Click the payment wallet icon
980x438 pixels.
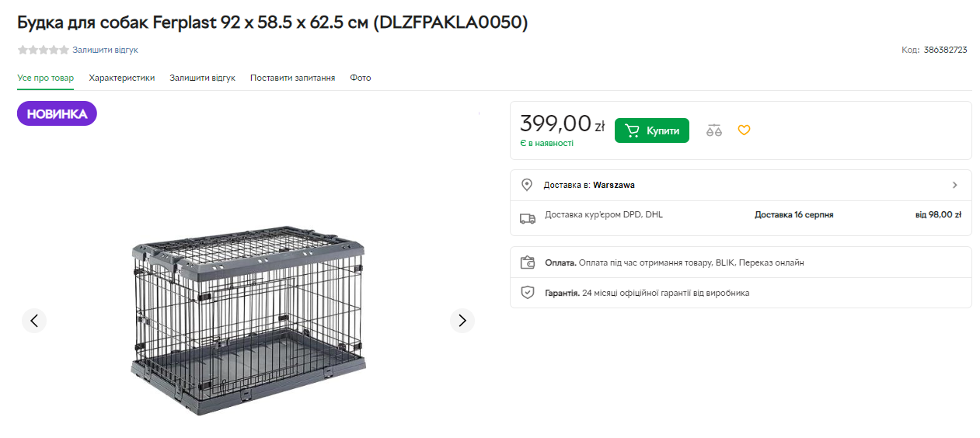(x=528, y=262)
